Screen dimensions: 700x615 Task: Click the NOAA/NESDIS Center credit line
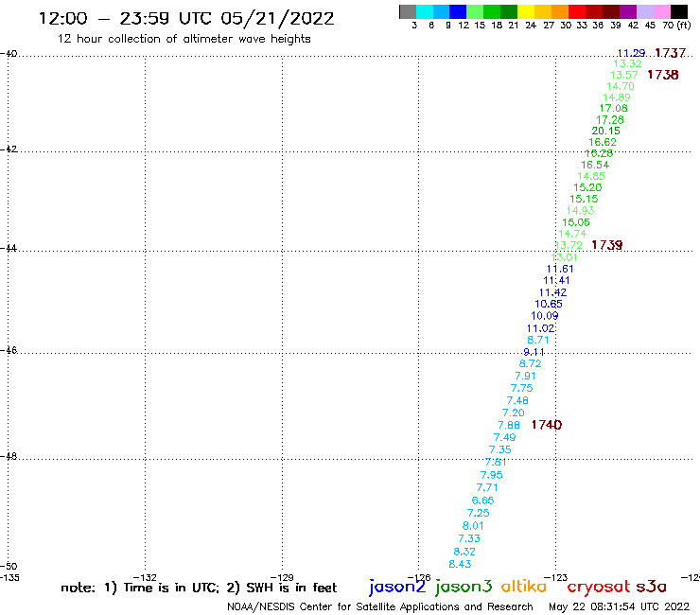pos(380,607)
